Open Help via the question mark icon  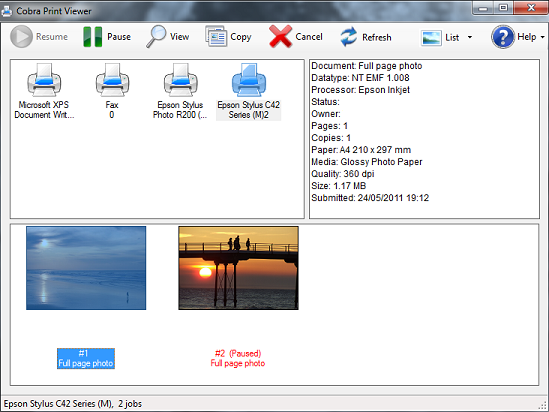click(x=503, y=37)
